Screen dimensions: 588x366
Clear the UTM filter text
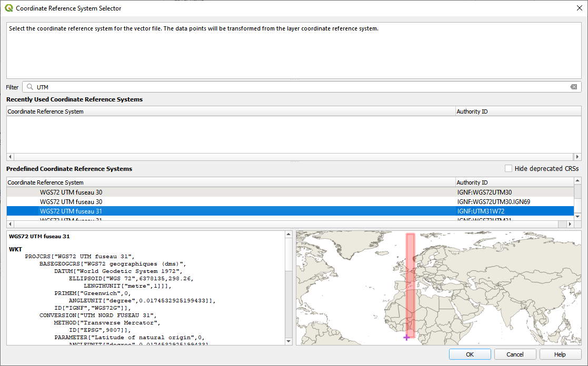573,87
